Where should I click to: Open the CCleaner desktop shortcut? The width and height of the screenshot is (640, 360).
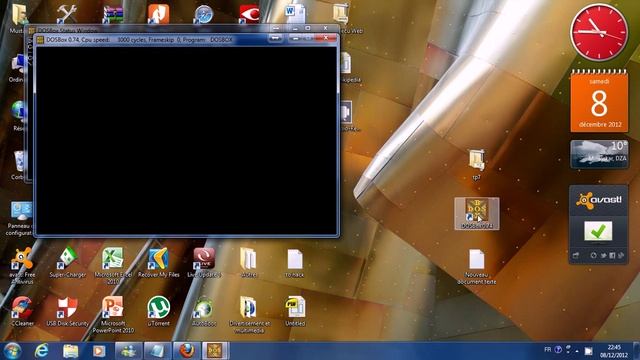pyautogui.click(x=22, y=311)
